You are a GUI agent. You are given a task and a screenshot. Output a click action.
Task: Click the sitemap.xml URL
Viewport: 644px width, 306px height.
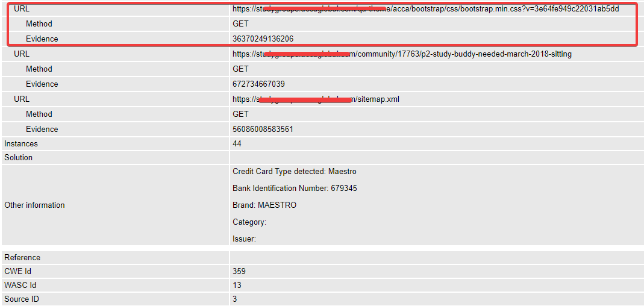pyautogui.click(x=316, y=99)
